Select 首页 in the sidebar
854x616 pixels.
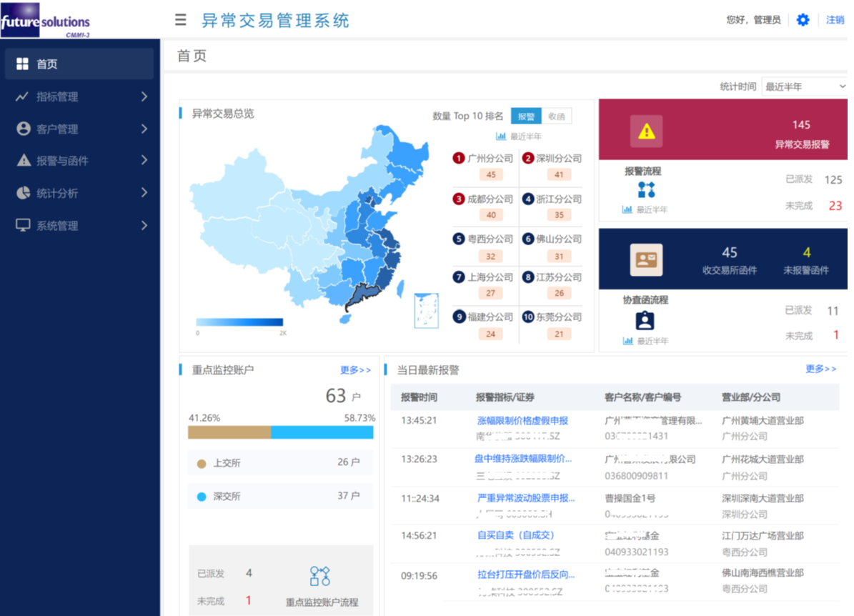[x=79, y=64]
